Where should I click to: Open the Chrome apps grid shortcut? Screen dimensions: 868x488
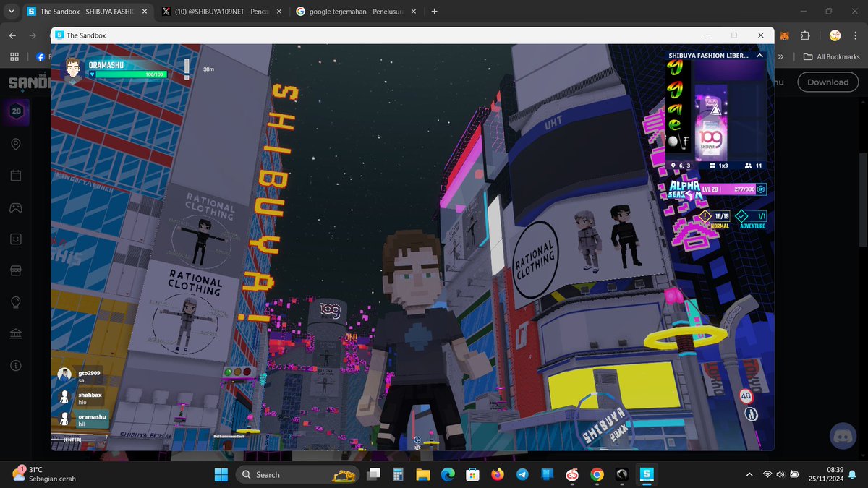14,56
